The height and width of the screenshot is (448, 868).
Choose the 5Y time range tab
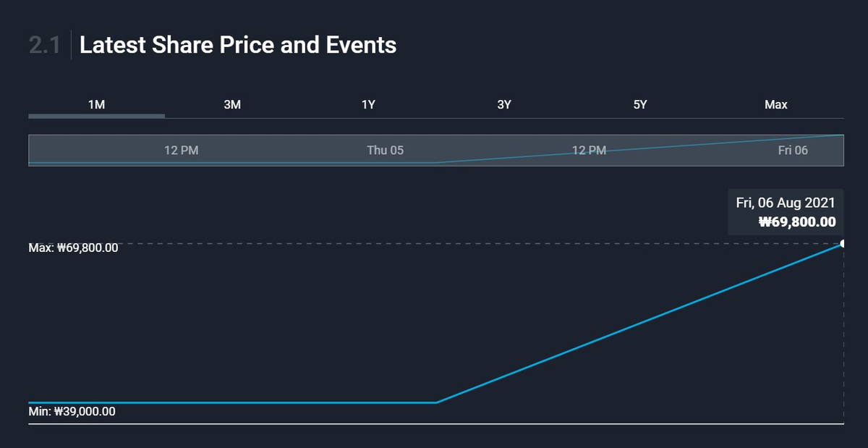640,104
